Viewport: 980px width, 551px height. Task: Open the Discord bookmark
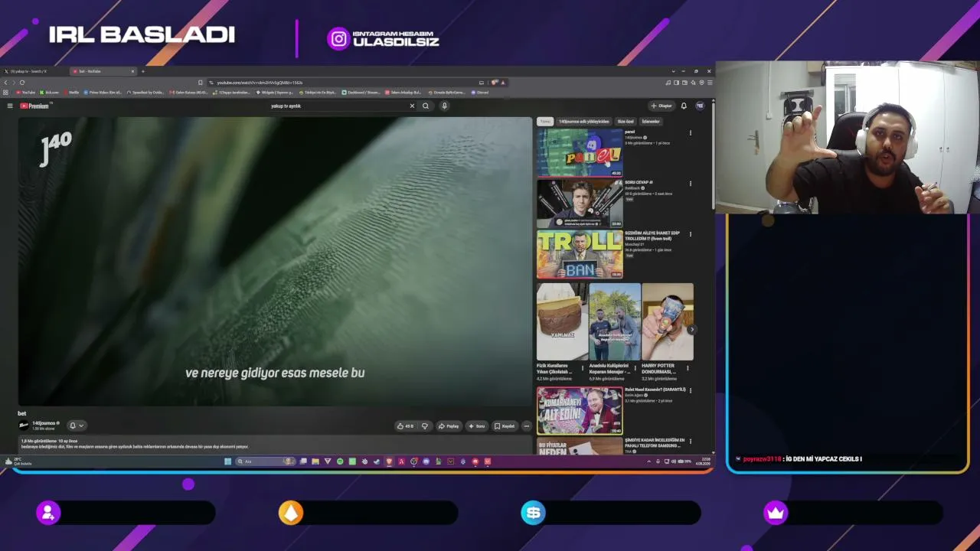(480, 93)
